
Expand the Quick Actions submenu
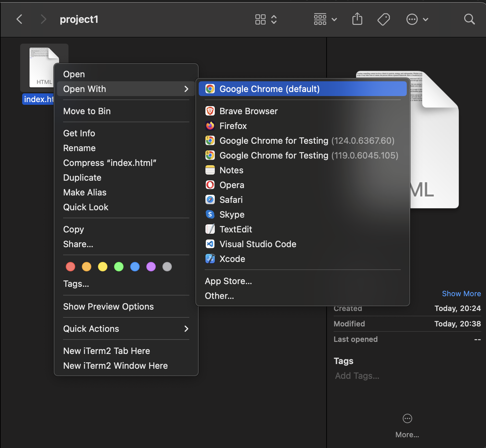click(x=126, y=329)
